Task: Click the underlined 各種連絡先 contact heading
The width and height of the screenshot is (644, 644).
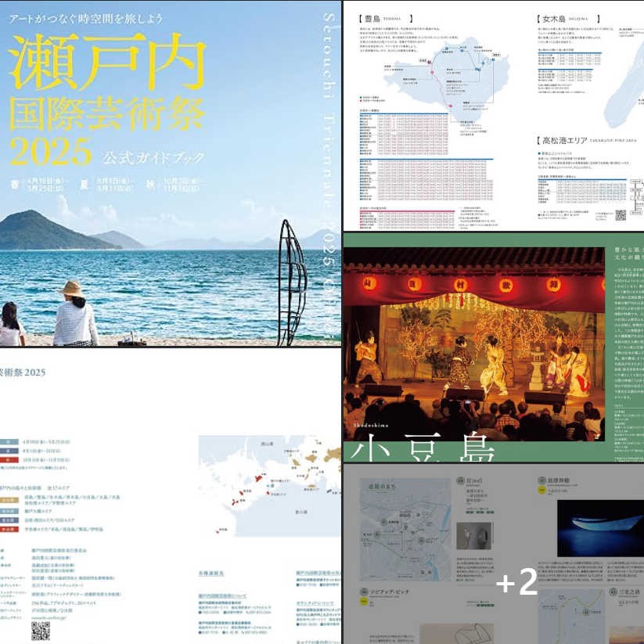Action: [x=213, y=574]
